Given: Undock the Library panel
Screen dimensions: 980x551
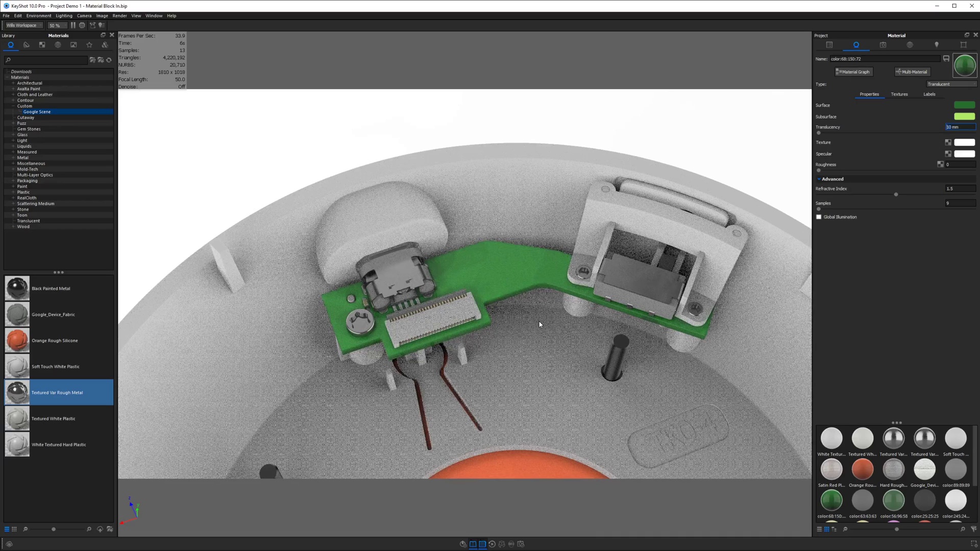Looking at the screenshot, I should (103, 35).
